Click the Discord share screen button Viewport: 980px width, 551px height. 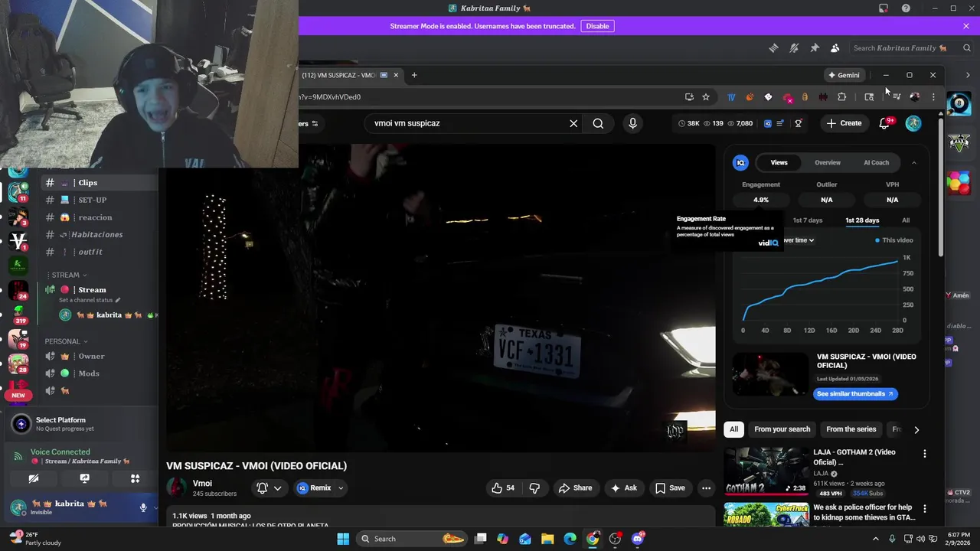(84, 478)
